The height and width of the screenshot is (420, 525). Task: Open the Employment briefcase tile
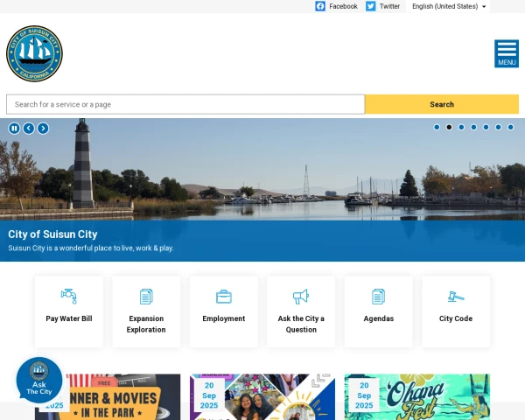click(224, 311)
